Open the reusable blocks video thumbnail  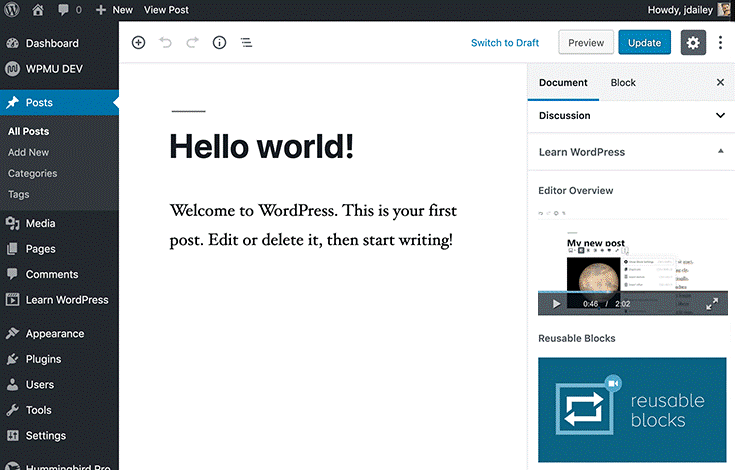point(632,410)
